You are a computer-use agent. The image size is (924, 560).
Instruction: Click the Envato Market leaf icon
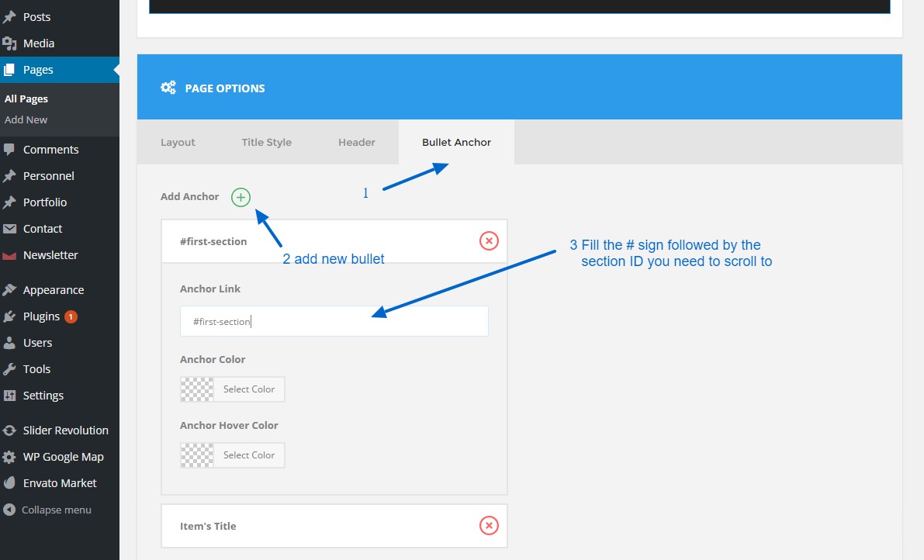point(9,483)
